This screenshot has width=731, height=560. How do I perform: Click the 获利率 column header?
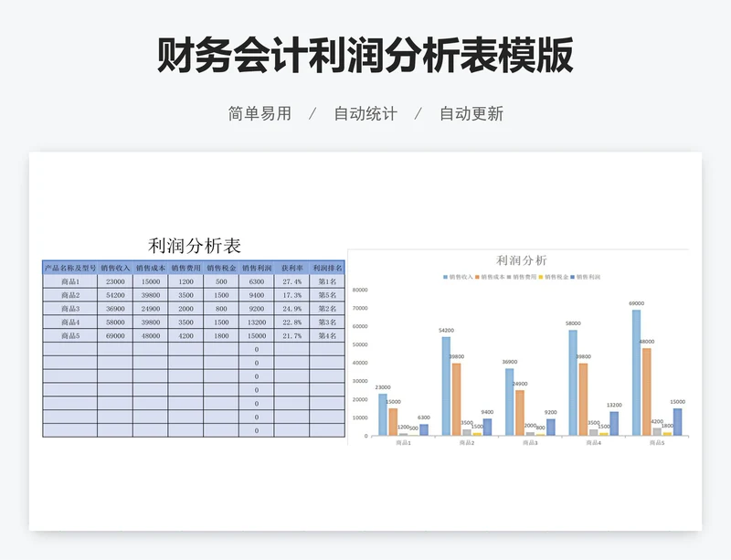(x=291, y=268)
